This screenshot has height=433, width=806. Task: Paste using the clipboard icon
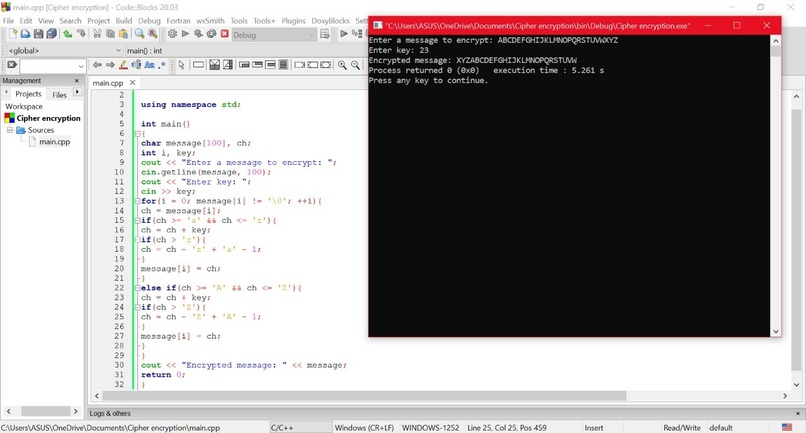click(x=123, y=34)
